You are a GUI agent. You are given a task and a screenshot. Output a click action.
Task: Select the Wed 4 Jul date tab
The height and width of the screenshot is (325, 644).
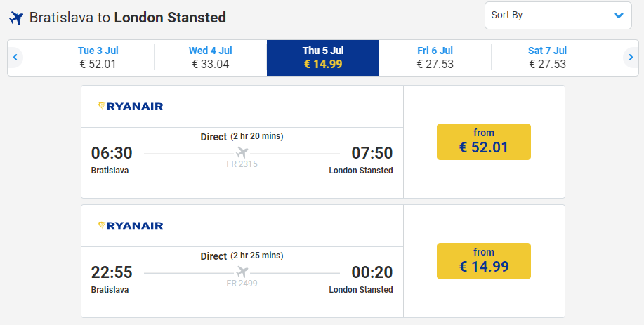[210, 58]
